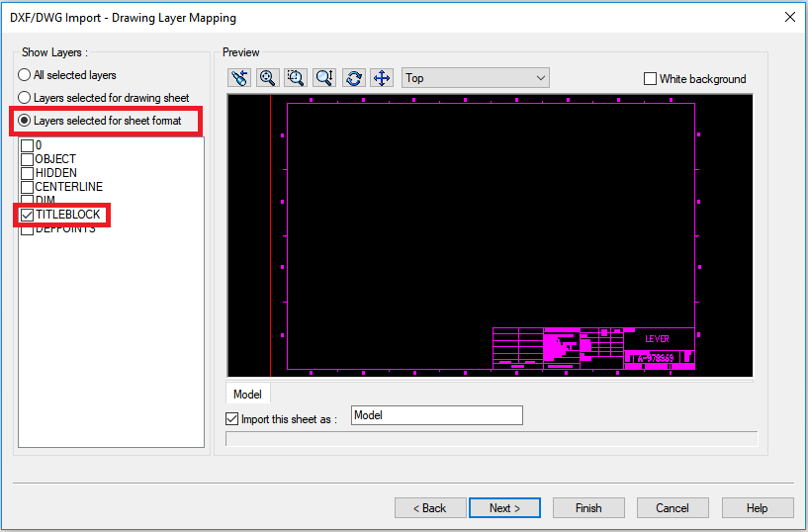Cancel the import dialog

point(673,508)
